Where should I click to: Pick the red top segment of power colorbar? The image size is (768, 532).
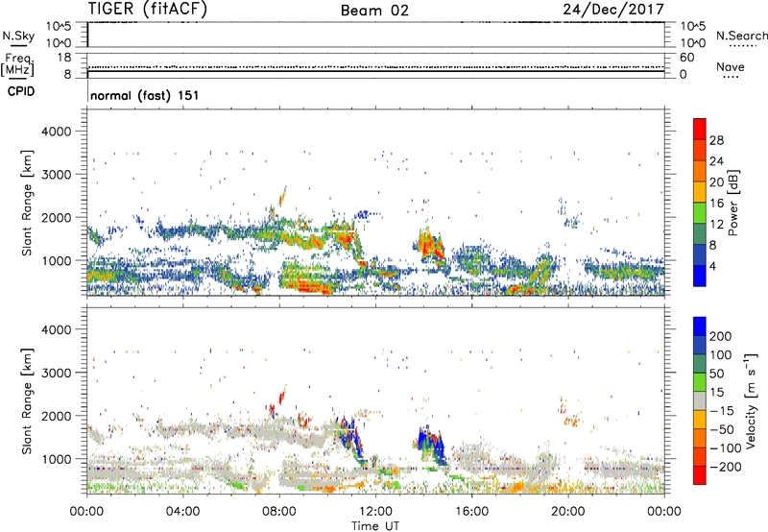click(700, 130)
